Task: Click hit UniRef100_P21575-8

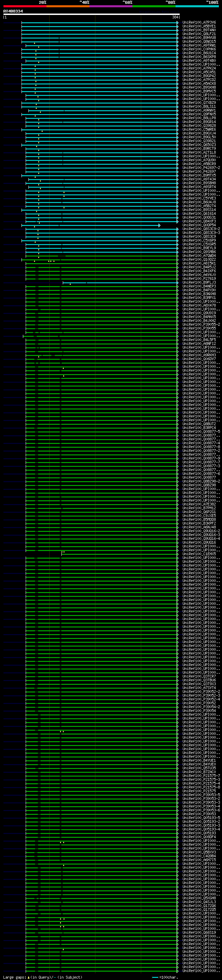Action: [201, 787]
